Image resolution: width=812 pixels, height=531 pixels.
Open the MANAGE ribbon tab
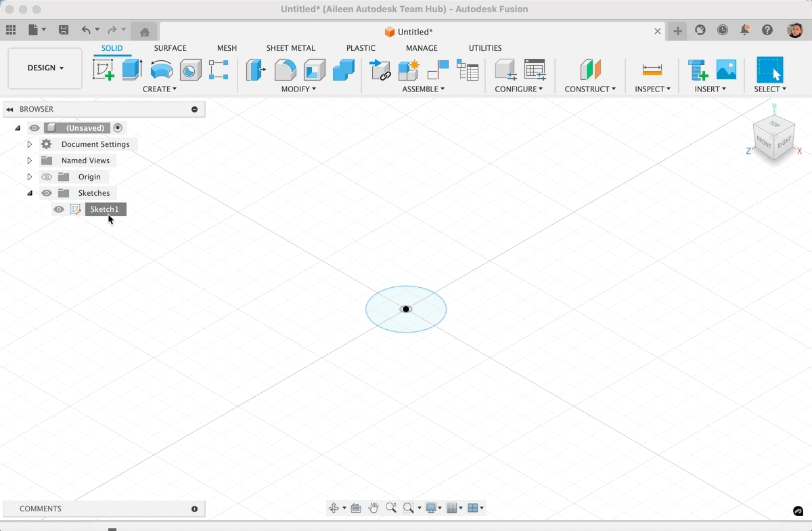[422, 48]
